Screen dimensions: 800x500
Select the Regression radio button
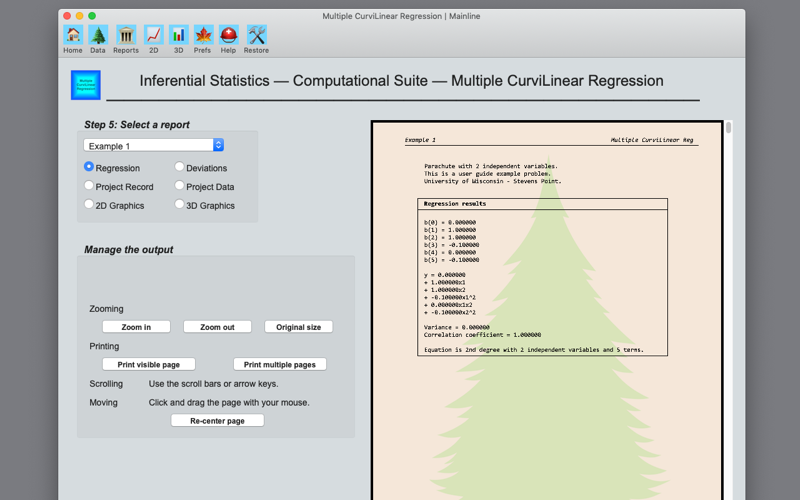coord(89,166)
